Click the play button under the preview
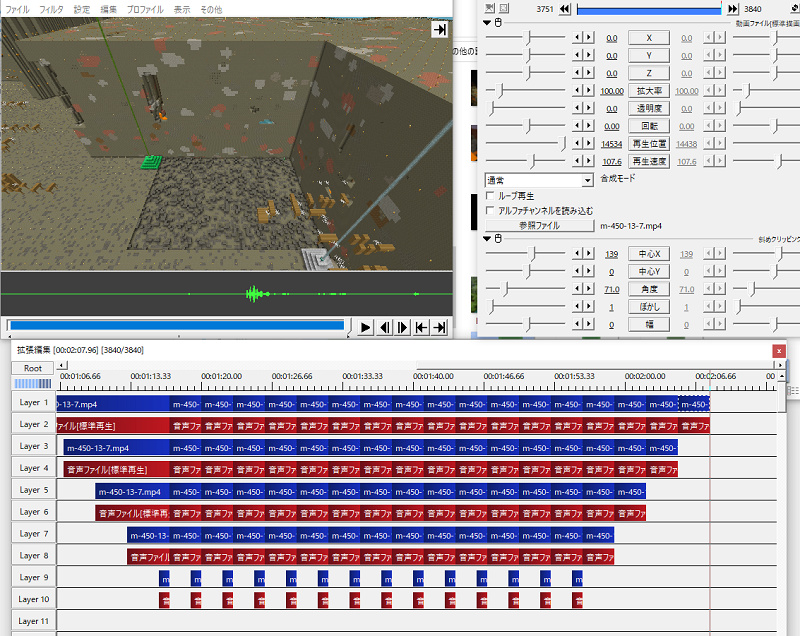 [365, 327]
